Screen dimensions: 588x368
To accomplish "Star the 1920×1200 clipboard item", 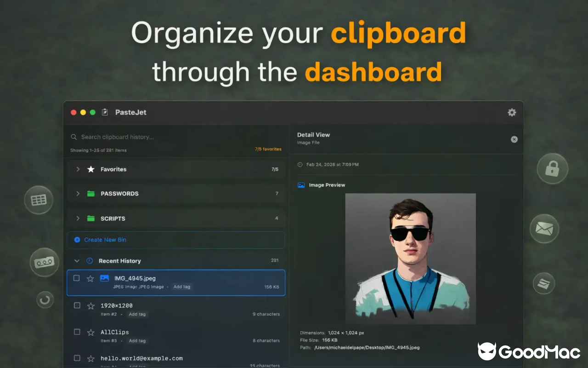I will pyautogui.click(x=91, y=306).
